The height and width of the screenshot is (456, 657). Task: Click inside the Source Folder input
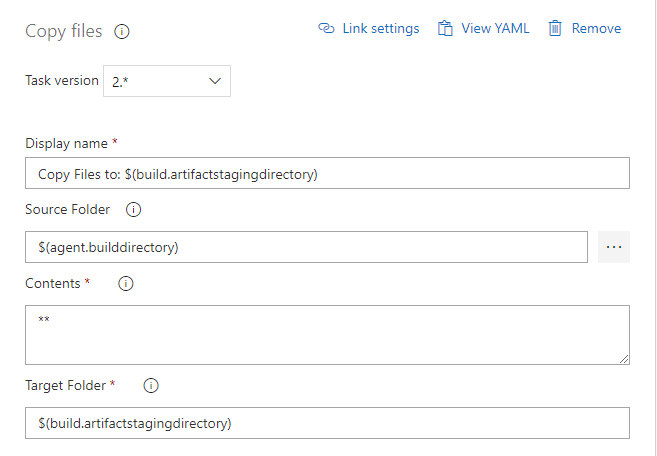[306, 247]
